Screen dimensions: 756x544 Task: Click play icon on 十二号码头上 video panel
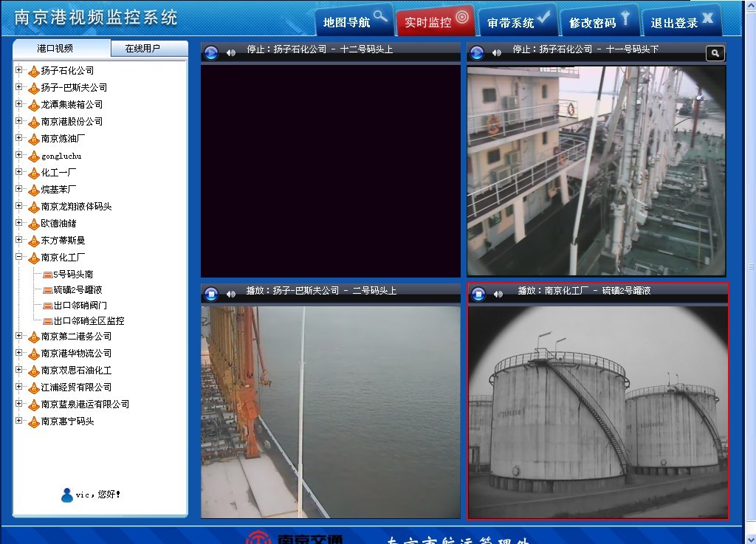(x=211, y=52)
